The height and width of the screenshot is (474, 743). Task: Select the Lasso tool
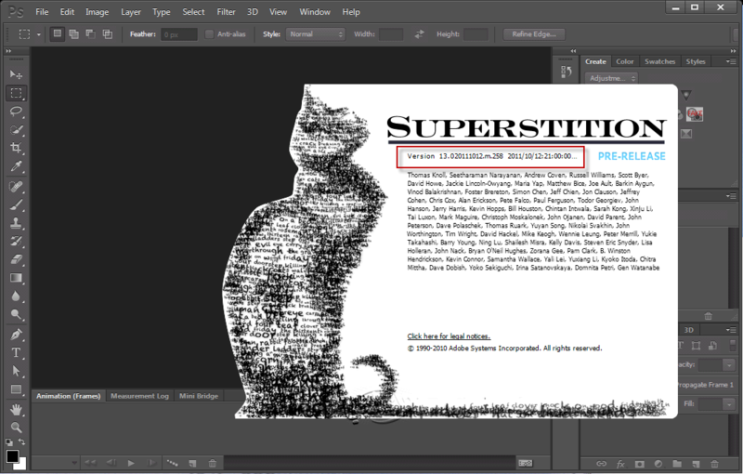pyautogui.click(x=16, y=112)
